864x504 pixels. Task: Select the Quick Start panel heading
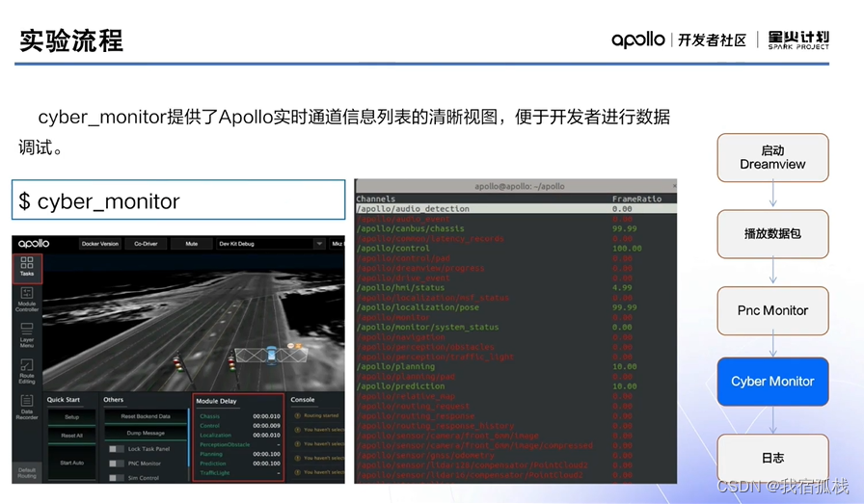pyautogui.click(x=64, y=400)
